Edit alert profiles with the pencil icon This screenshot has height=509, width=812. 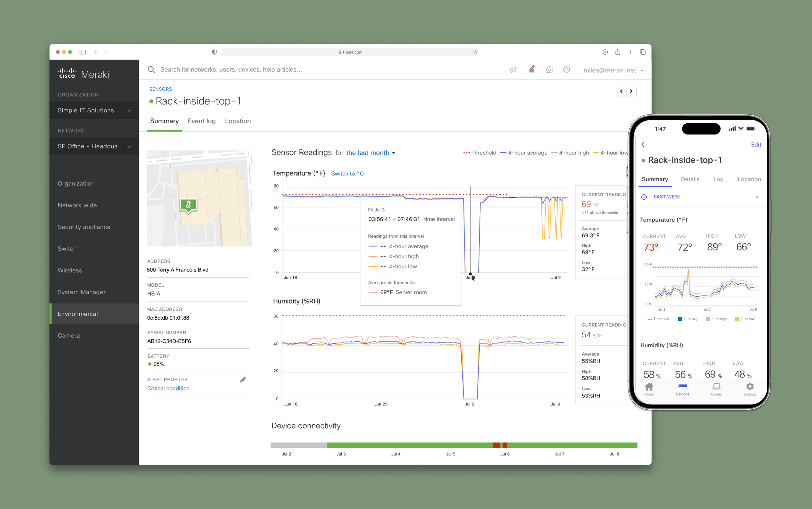(x=243, y=380)
